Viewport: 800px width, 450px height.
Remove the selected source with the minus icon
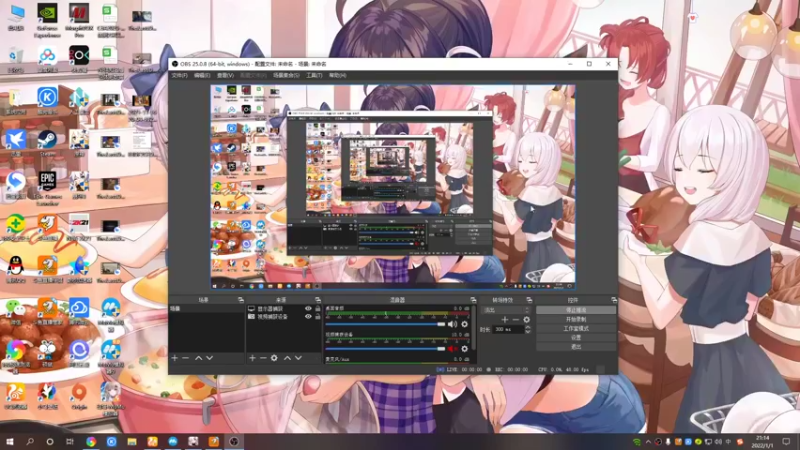[263, 358]
